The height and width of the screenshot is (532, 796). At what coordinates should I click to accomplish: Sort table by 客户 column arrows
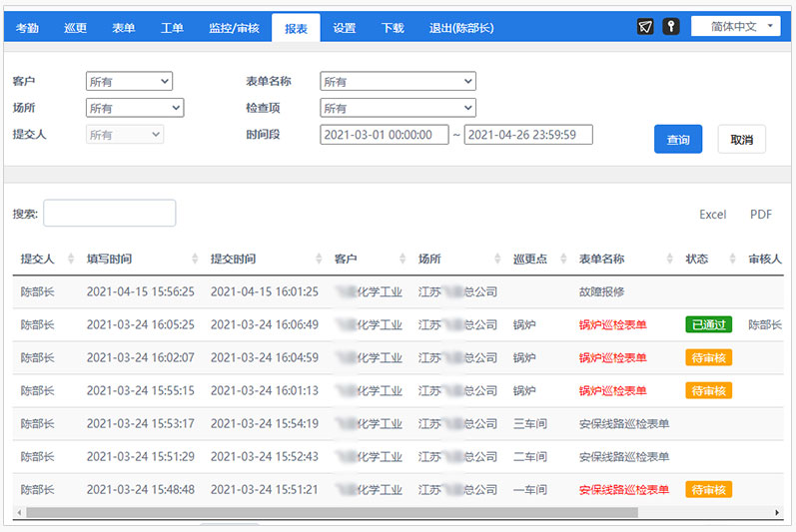pyautogui.click(x=402, y=260)
